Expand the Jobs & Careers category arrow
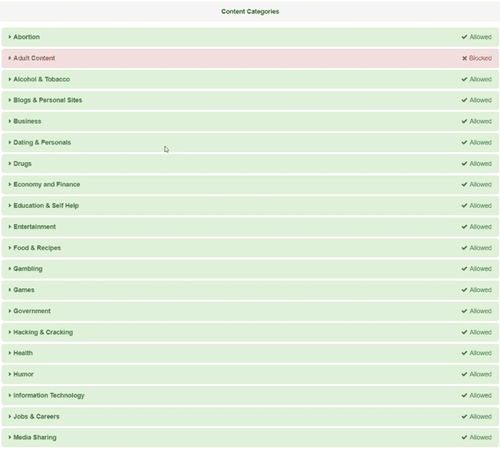The height and width of the screenshot is (449, 500). point(10,416)
